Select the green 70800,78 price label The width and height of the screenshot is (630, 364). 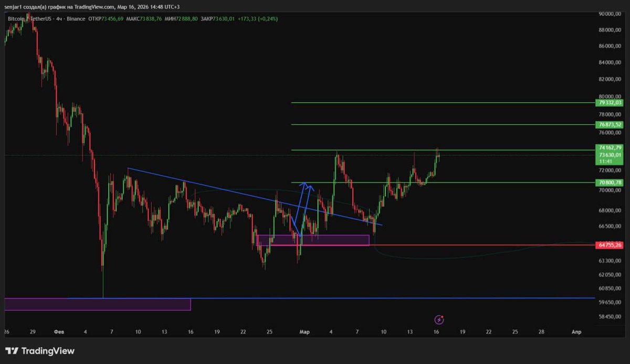point(610,183)
